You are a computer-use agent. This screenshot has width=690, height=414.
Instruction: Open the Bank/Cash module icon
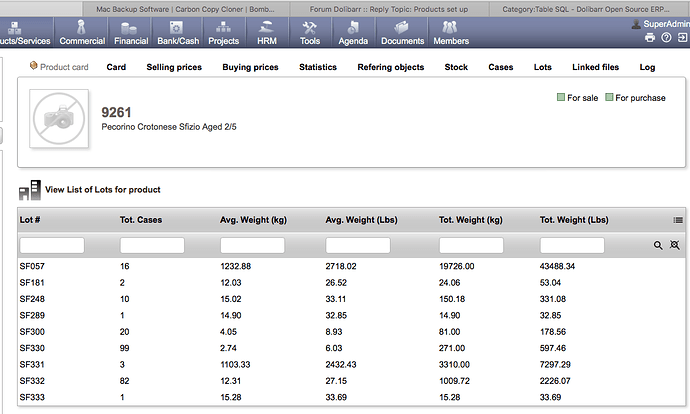pyautogui.click(x=176, y=28)
